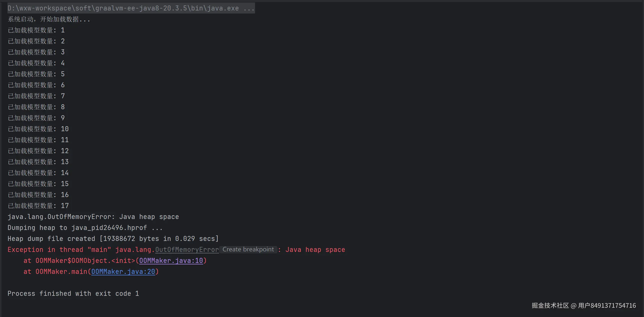The height and width of the screenshot is (317, 644).
Task: Click the red 'Exception in thread "main"' text
Action: click(x=59, y=250)
